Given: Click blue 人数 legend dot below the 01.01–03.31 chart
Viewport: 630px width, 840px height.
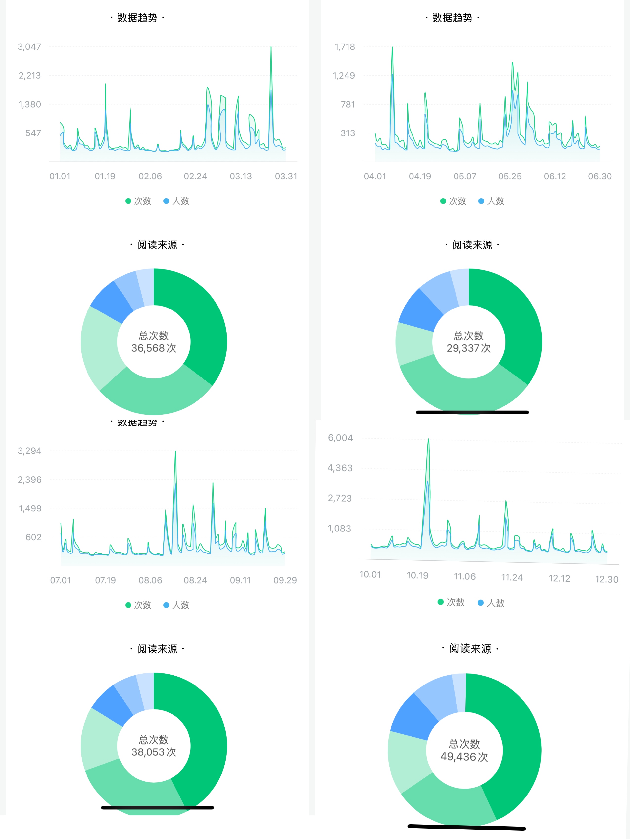Looking at the screenshot, I should click(x=166, y=201).
